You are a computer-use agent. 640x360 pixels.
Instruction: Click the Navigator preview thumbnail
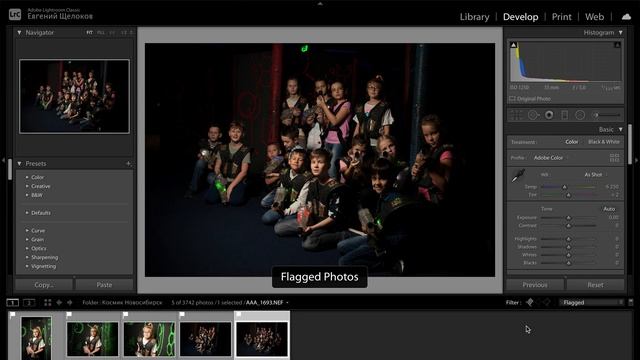click(74, 96)
